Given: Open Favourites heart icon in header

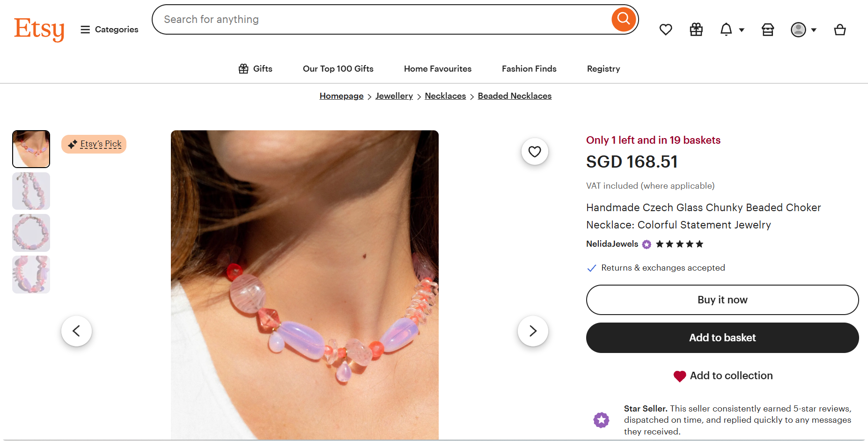Looking at the screenshot, I should coord(665,30).
